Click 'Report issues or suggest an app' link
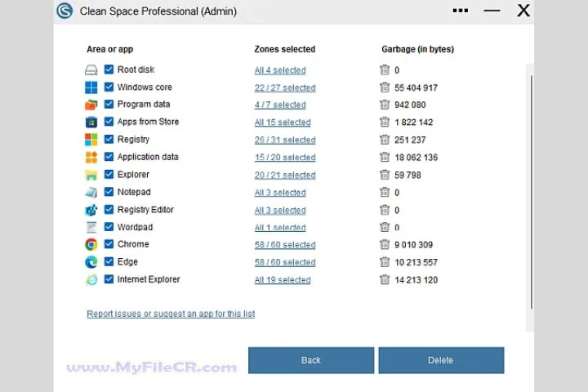The height and width of the screenshot is (392, 588). tap(171, 314)
